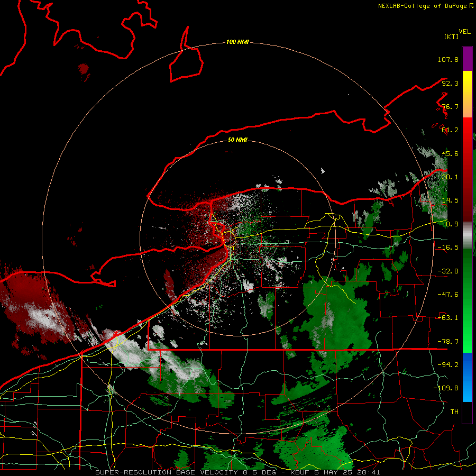Click the 92.3 legend value
Viewport: 476px width, 476px height.
click(450, 83)
